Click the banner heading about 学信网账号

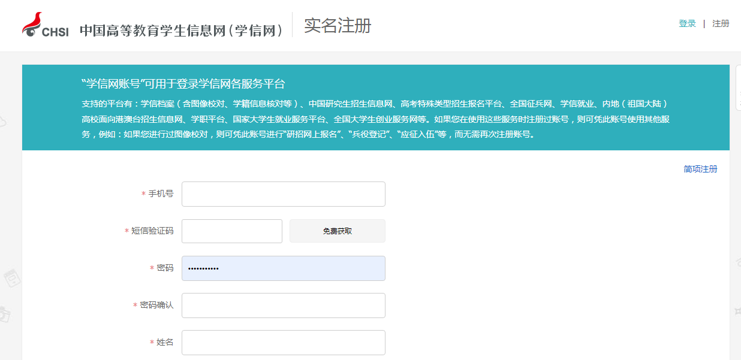point(183,84)
